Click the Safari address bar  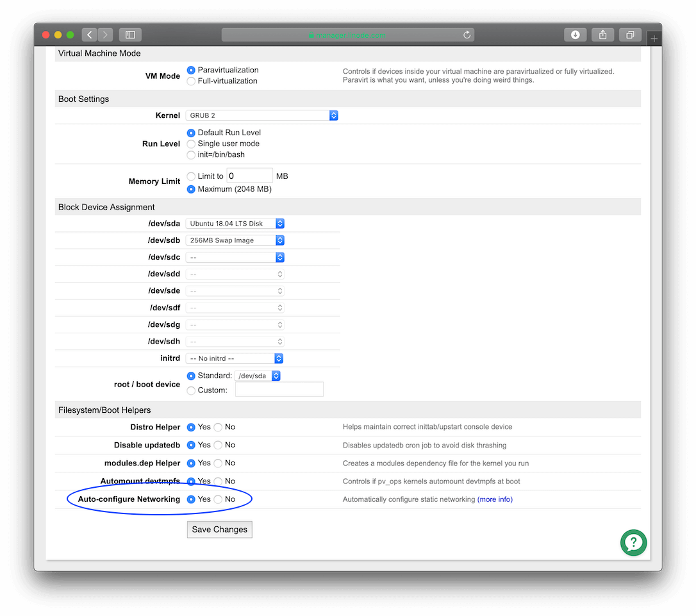pyautogui.click(x=347, y=35)
